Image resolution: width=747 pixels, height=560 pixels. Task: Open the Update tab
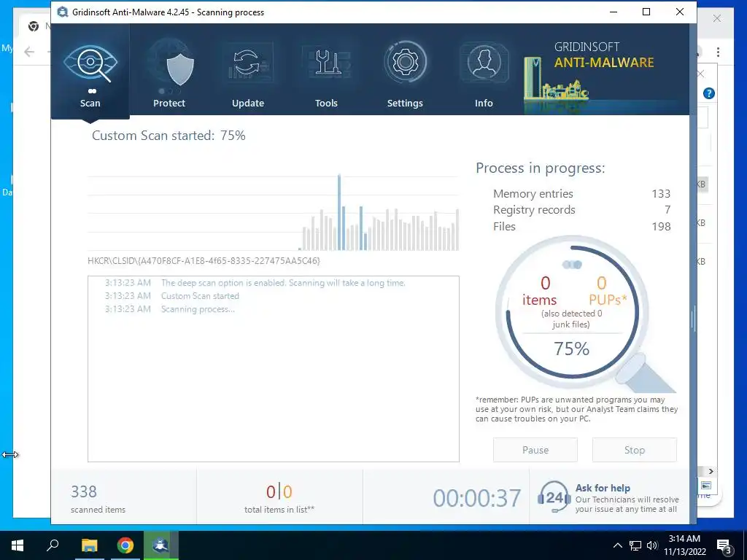[248, 71]
